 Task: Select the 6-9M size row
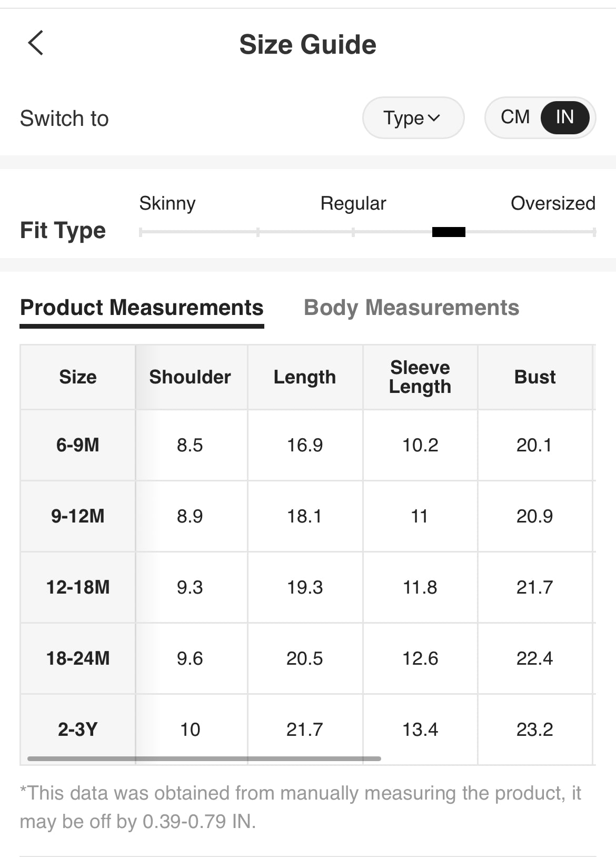[78, 445]
